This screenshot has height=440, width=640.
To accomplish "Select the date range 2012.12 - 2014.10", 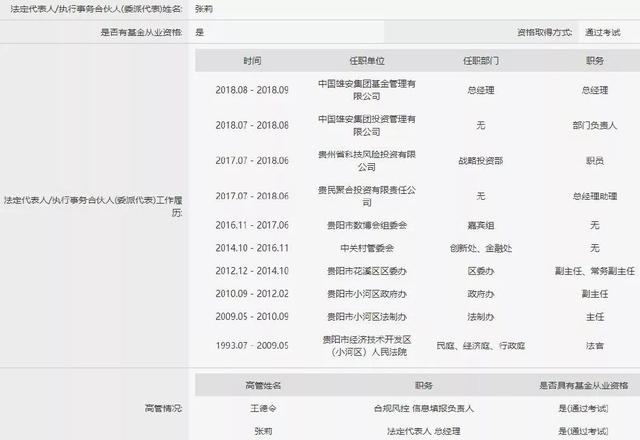I will point(252,271).
